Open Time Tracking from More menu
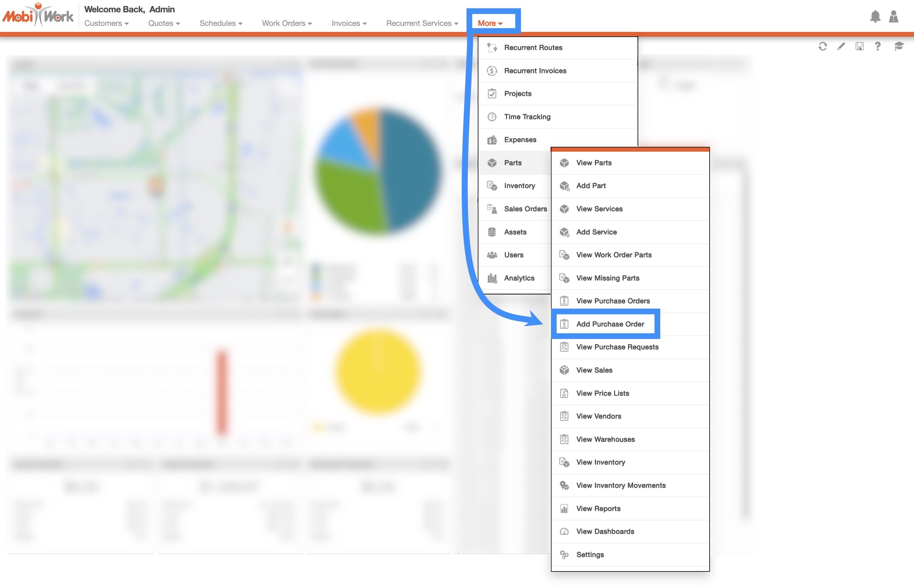Screen dimensions: 914x588 527,117
